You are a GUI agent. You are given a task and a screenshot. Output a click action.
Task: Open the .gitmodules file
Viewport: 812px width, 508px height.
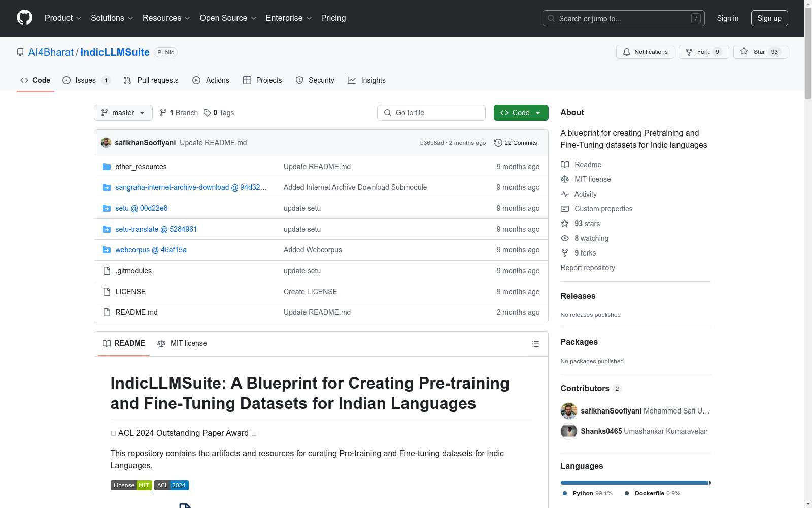point(133,271)
